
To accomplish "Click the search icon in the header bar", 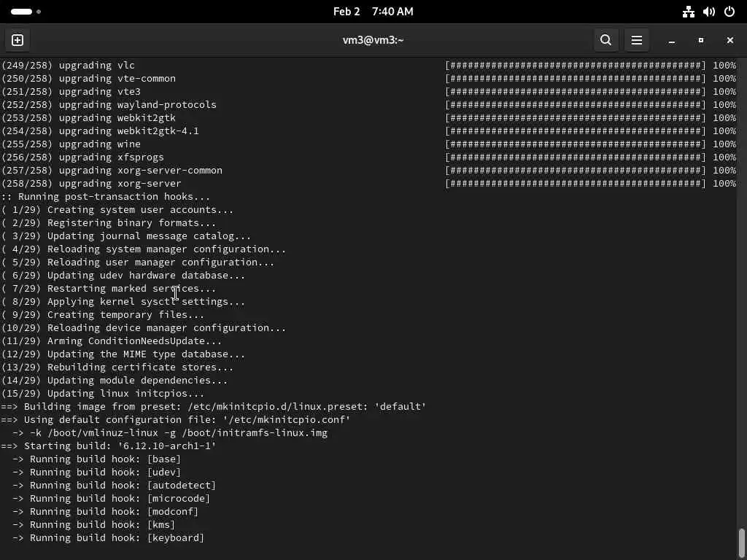I will coord(605,40).
